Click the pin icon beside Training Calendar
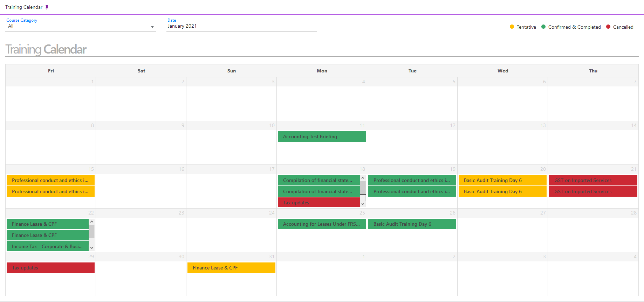644x302 pixels. [47, 7]
